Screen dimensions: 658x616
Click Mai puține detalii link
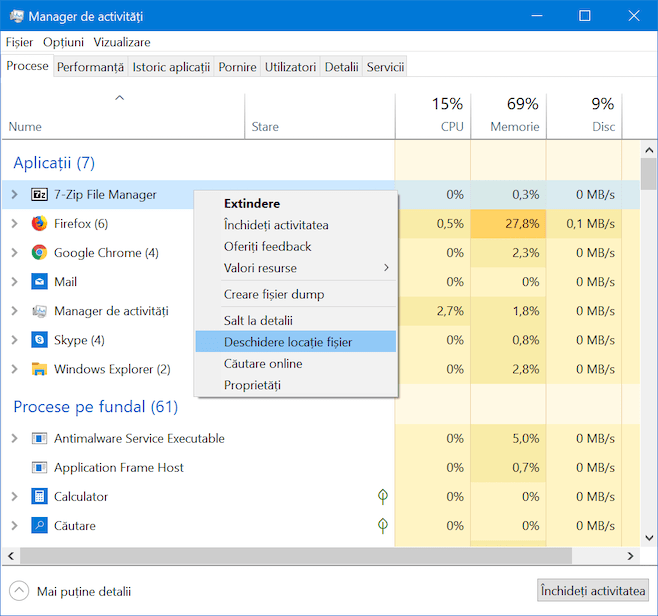coord(84,591)
